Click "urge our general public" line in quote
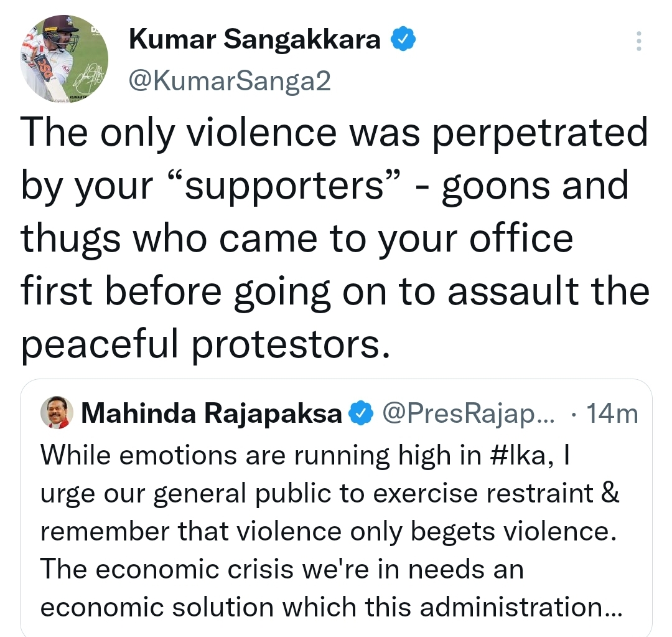Image resolution: width=672 pixels, height=637 pixels. click(330, 493)
